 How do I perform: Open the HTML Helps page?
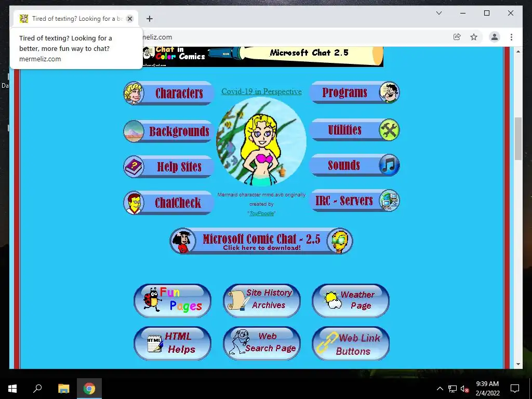pos(172,343)
